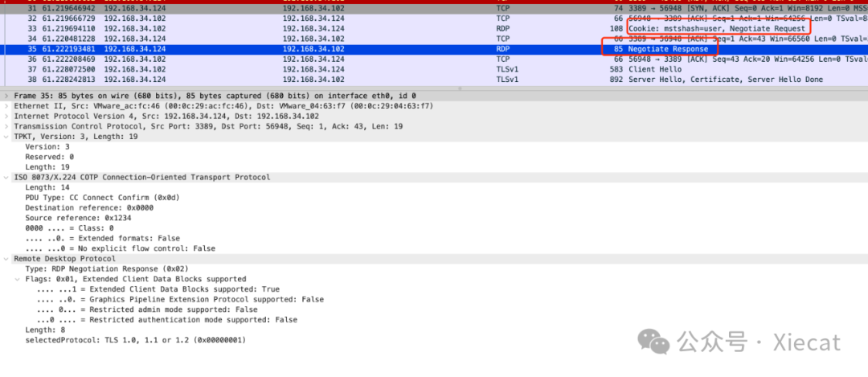
Task: Collapse the TPKT section
Action: 7,137
